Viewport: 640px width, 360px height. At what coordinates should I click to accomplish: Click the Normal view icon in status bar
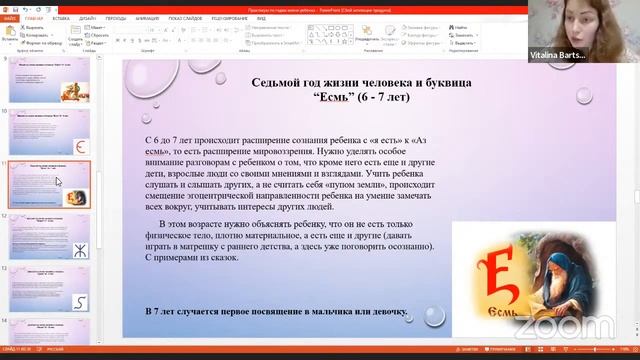click(x=528, y=350)
